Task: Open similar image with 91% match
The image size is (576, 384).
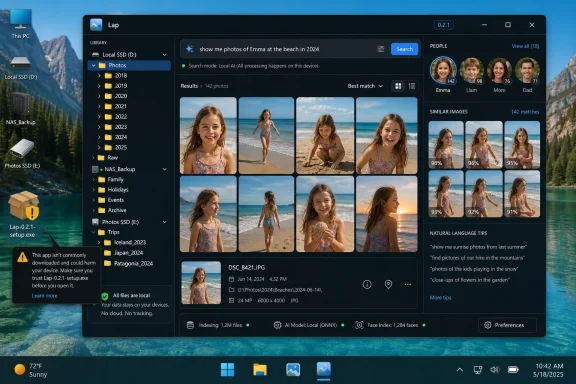Action: [x=522, y=194]
